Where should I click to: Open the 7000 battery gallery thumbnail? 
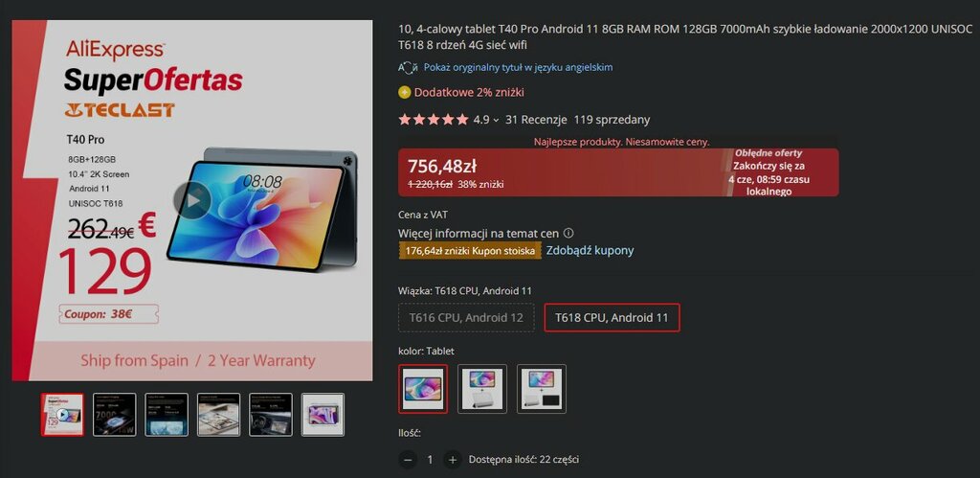[115, 414]
